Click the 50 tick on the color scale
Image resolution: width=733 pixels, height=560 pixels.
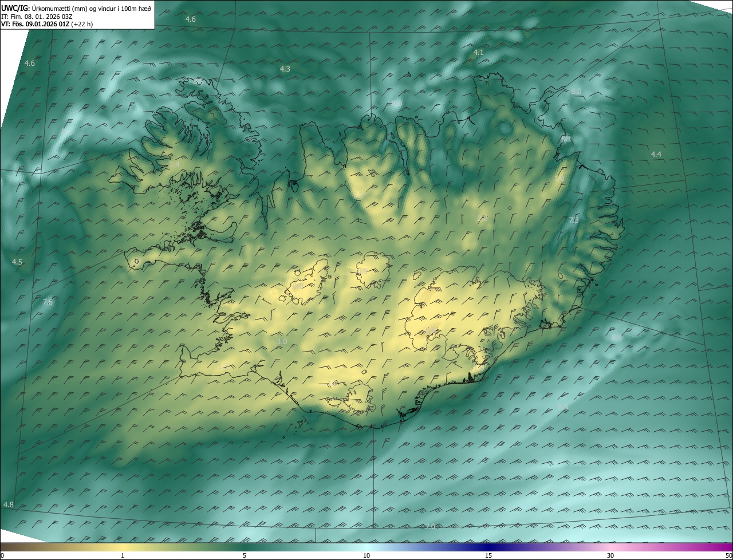pos(728,555)
